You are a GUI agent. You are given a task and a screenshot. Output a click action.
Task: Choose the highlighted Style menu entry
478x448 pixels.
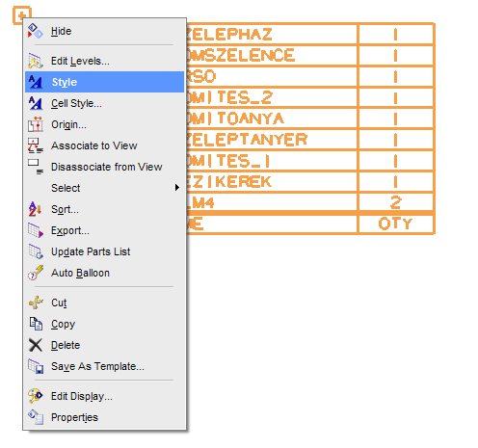(x=104, y=82)
